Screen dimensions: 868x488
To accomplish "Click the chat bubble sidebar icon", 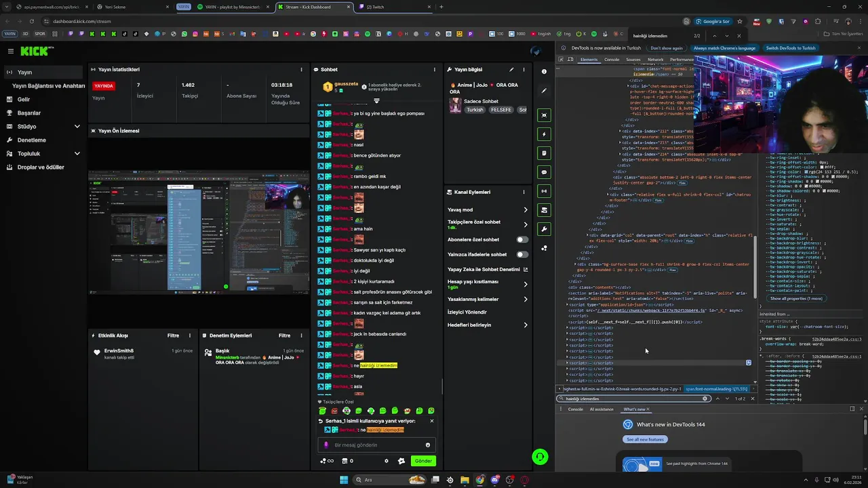I will coord(544,172).
